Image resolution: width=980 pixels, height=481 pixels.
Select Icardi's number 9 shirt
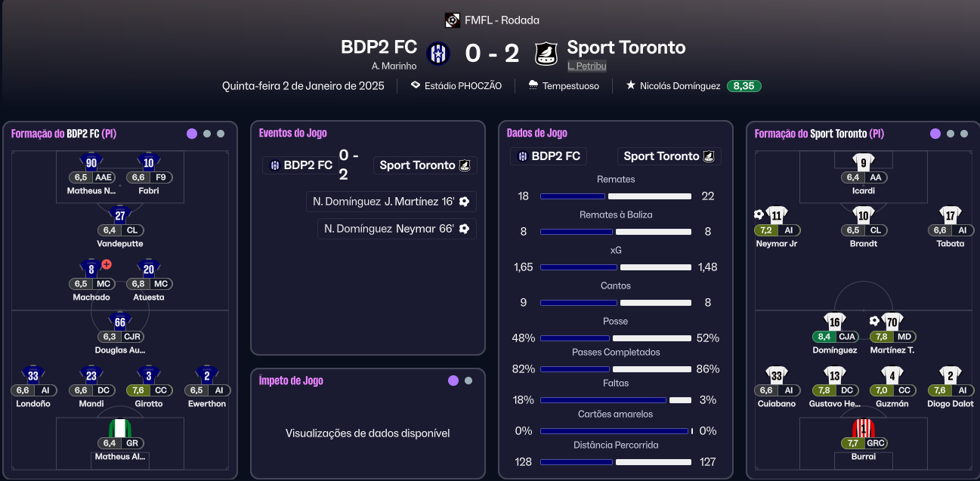point(863,162)
